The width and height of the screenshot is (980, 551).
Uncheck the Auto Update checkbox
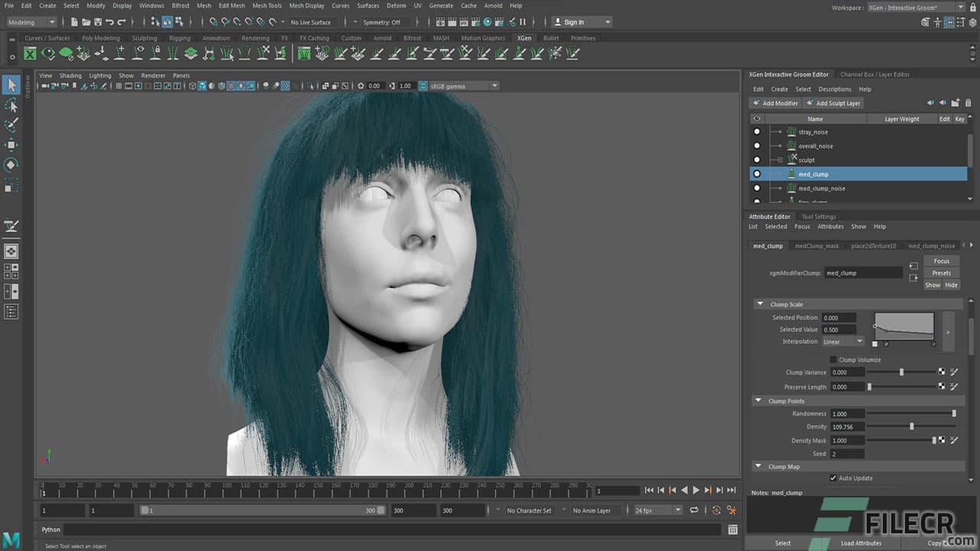[834, 478]
